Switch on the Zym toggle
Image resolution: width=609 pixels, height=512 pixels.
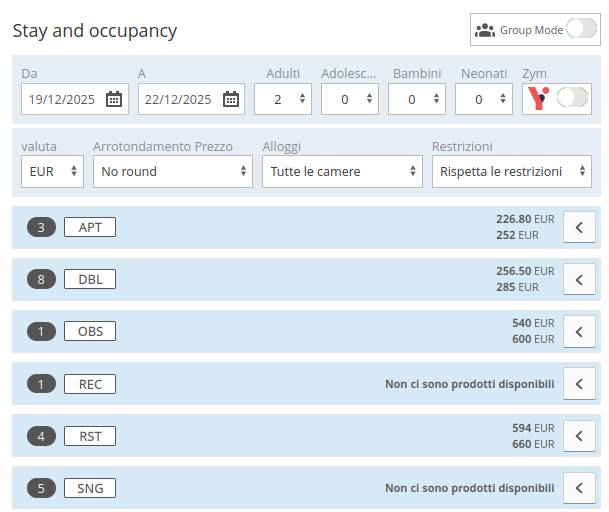click(573, 98)
